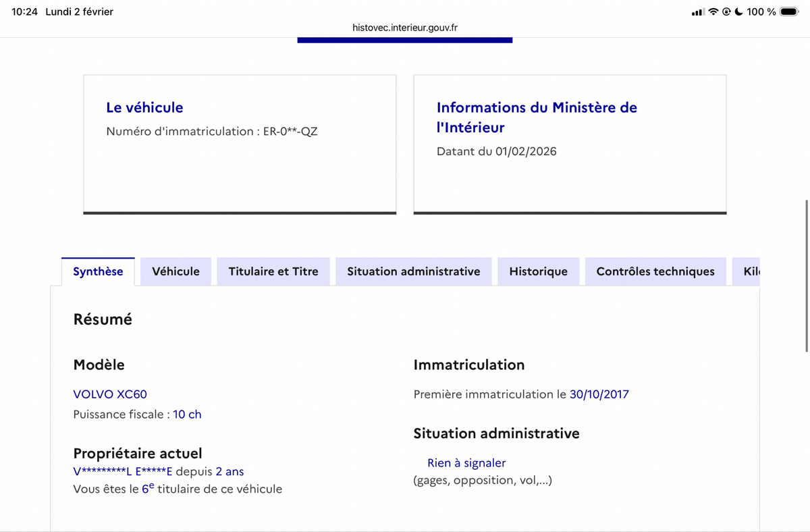
Task: Go to the Historique tab
Action: [x=538, y=271]
